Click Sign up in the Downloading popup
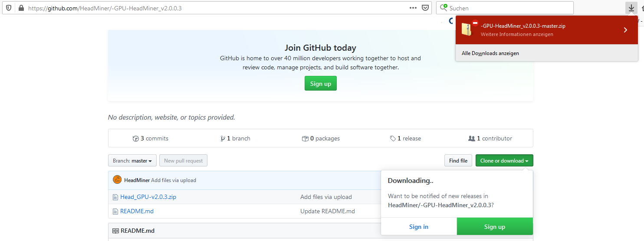Screen dimensions: 644x241 coord(495,227)
